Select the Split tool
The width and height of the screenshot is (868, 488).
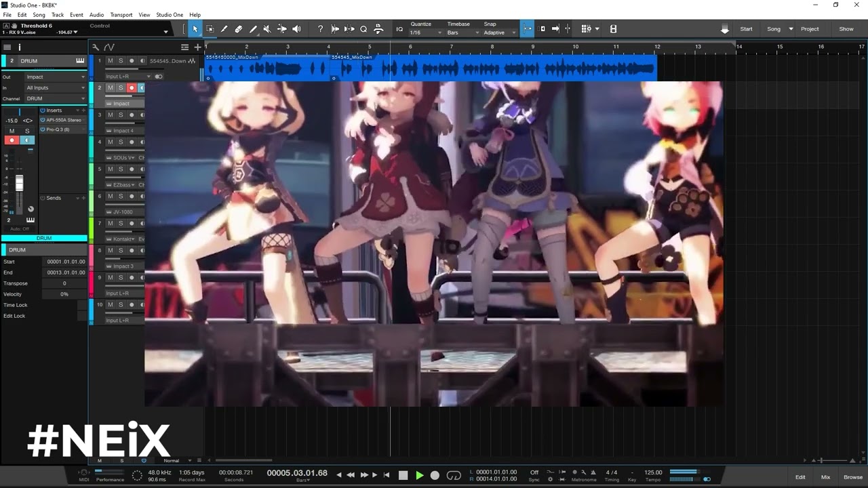224,29
